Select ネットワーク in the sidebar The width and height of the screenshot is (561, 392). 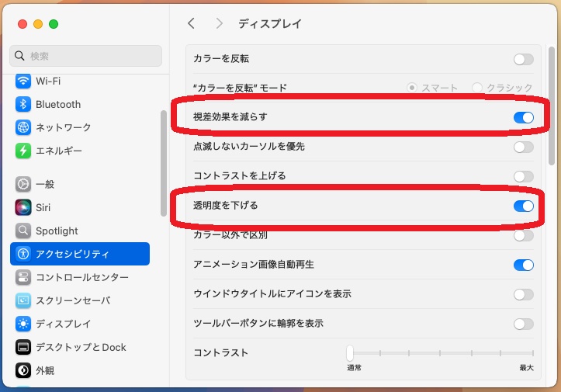pyautogui.click(x=79, y=127)
